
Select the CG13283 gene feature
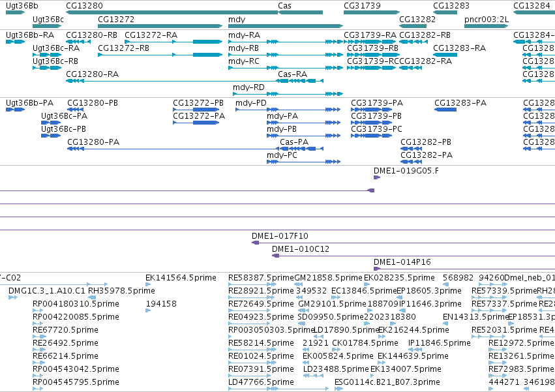(445, 12)
